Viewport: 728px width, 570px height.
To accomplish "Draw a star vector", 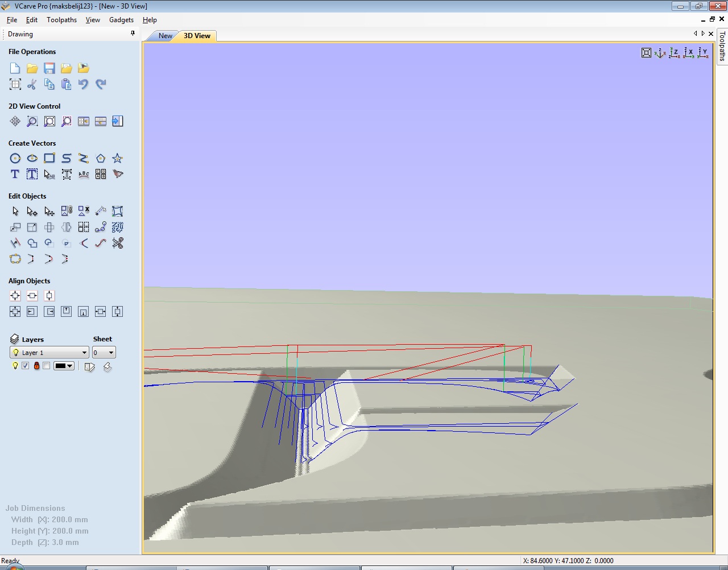I will pos(118,158).
